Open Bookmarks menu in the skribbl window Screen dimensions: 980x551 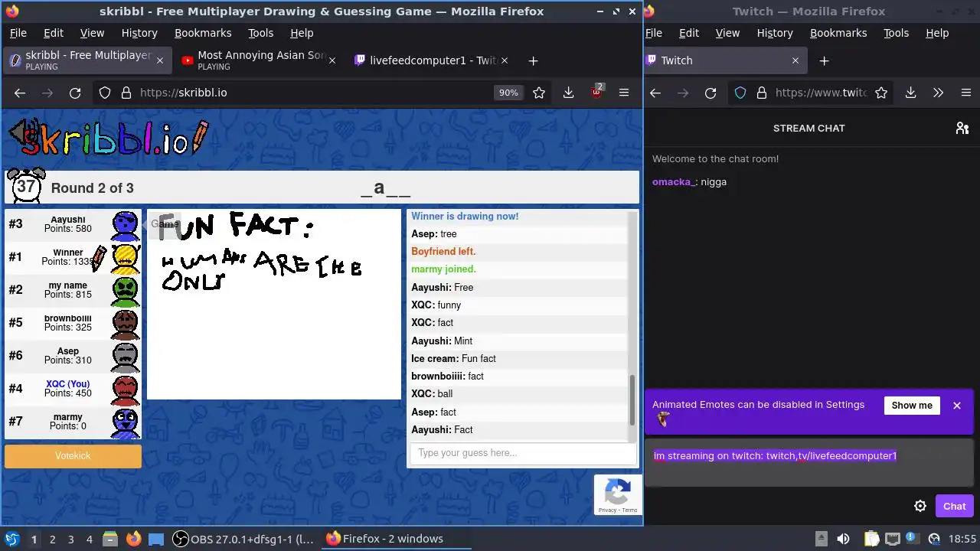203,33
